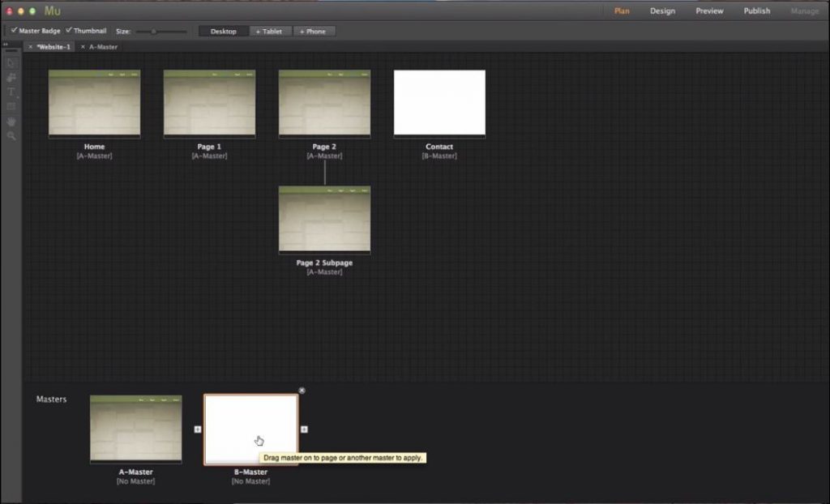Select the Page 2 Subpage thumbnail
Viewport: 830px width, 504px height.
pos(324,219)
